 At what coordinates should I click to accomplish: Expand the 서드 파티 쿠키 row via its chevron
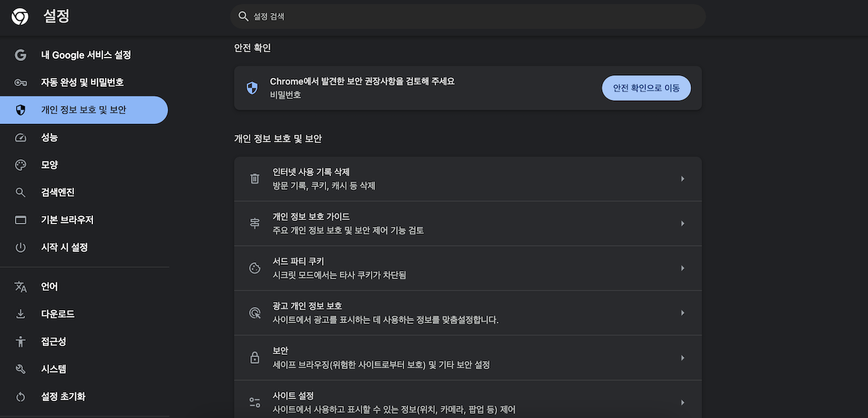(x=682, y=268)
